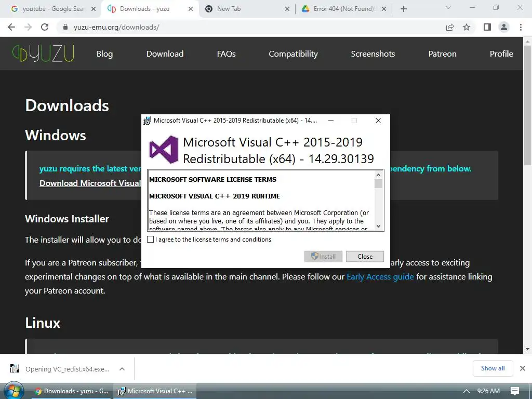532x399 pixels.
Task: Click the padlock site info icon
Action: point(65,27)
